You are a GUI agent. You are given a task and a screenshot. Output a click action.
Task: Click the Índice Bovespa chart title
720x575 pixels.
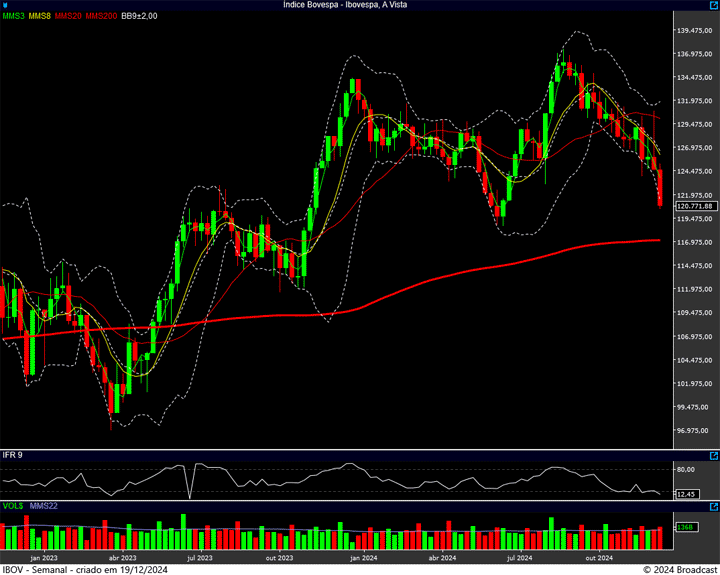[359, 5]
